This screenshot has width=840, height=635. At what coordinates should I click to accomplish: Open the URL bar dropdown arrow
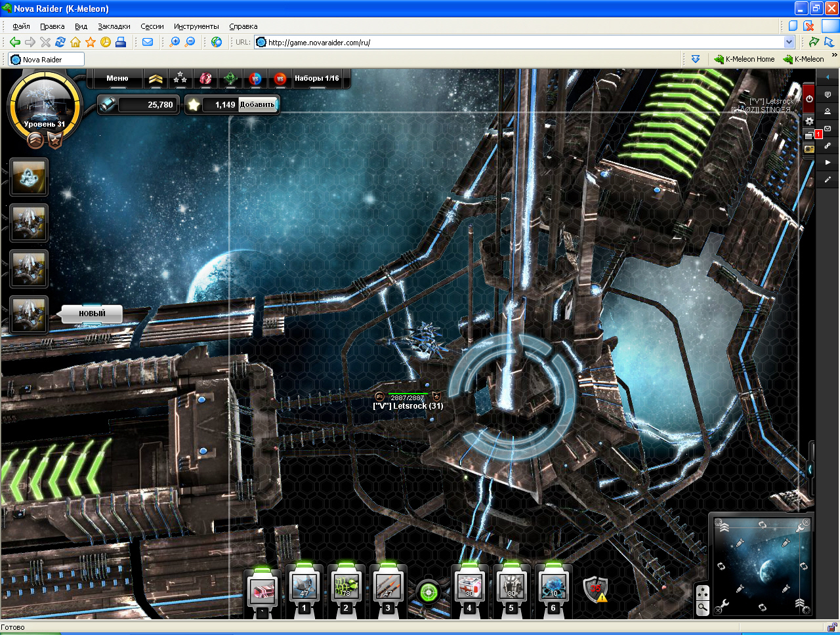(789, 42)
